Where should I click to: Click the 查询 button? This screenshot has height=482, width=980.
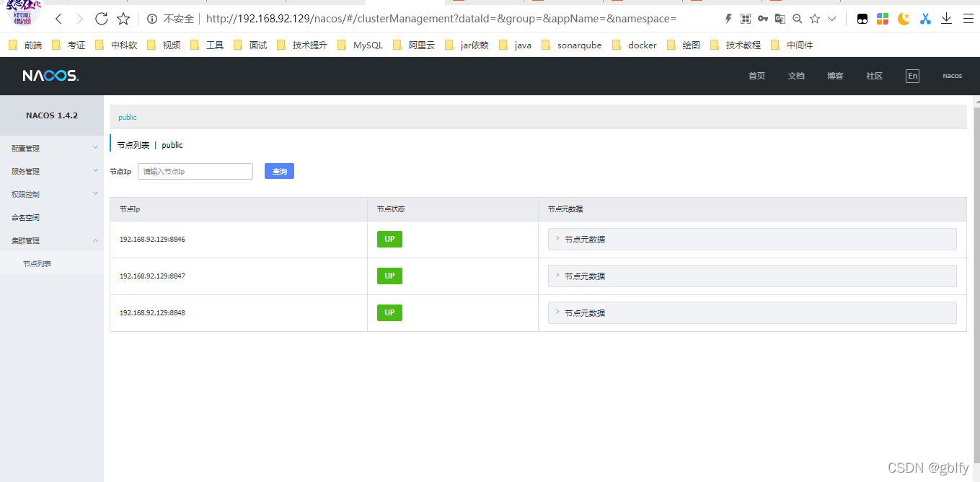pyautogui.click(x=279, y=171)
